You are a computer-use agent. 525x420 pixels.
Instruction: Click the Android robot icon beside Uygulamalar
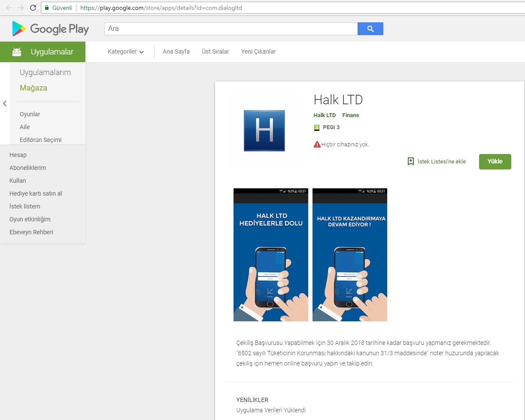17,52
